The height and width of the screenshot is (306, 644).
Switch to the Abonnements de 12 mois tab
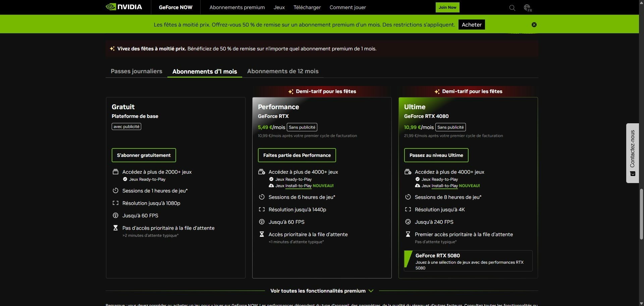283,71
